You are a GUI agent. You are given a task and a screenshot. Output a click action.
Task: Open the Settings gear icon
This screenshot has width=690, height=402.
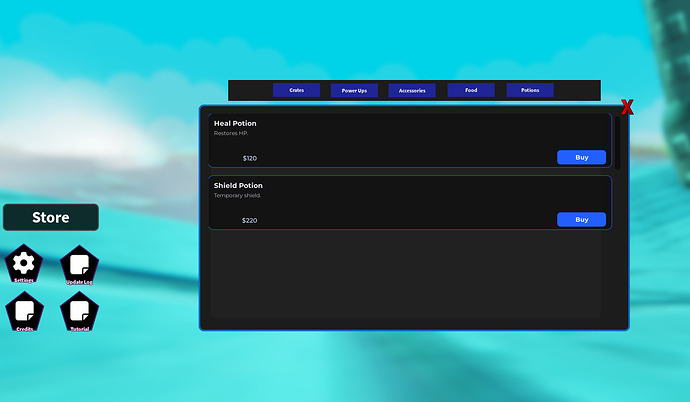(24, 264)
